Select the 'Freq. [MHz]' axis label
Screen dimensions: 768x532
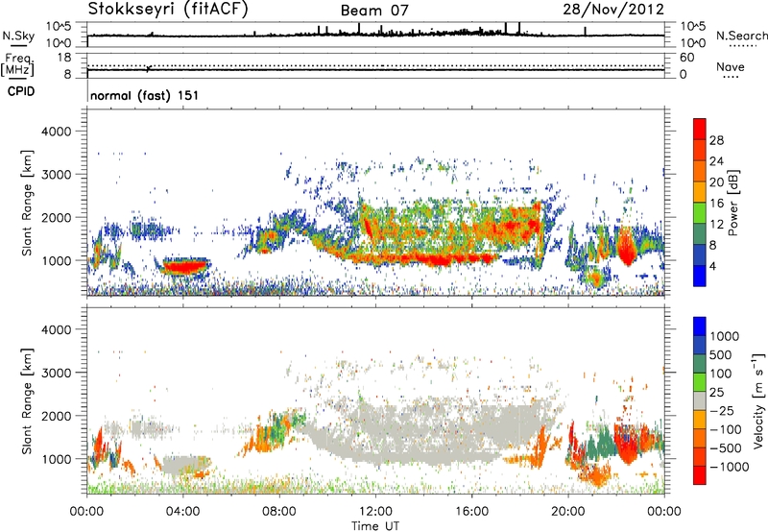coord(17,64)
